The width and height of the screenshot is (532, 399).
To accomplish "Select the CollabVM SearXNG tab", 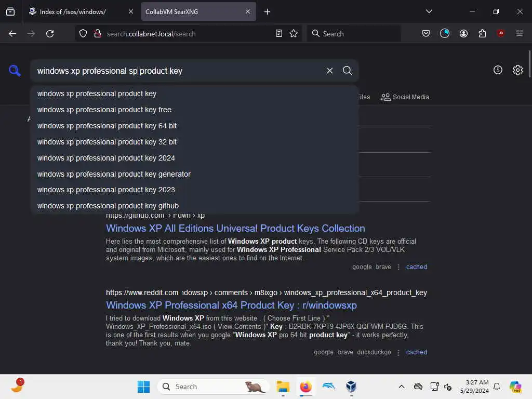I will click(x=198, y=11).
